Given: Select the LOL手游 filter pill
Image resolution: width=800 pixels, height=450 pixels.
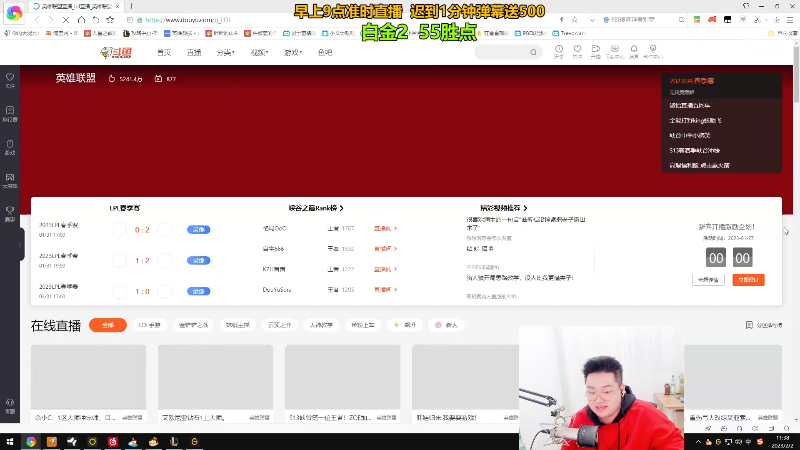Looking at the screenshot, I should pyautogui.click(x=149, y=325).
